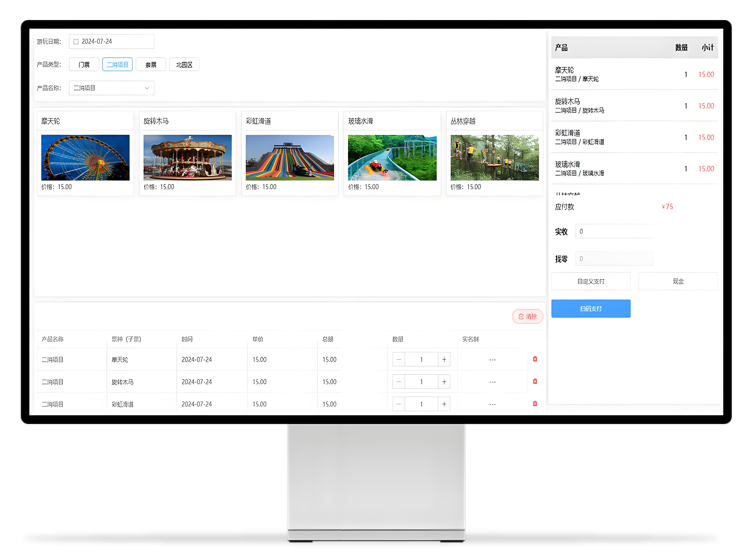Click the 摩天轮 product card title
The image size is (752, 560).
(50, 121)
